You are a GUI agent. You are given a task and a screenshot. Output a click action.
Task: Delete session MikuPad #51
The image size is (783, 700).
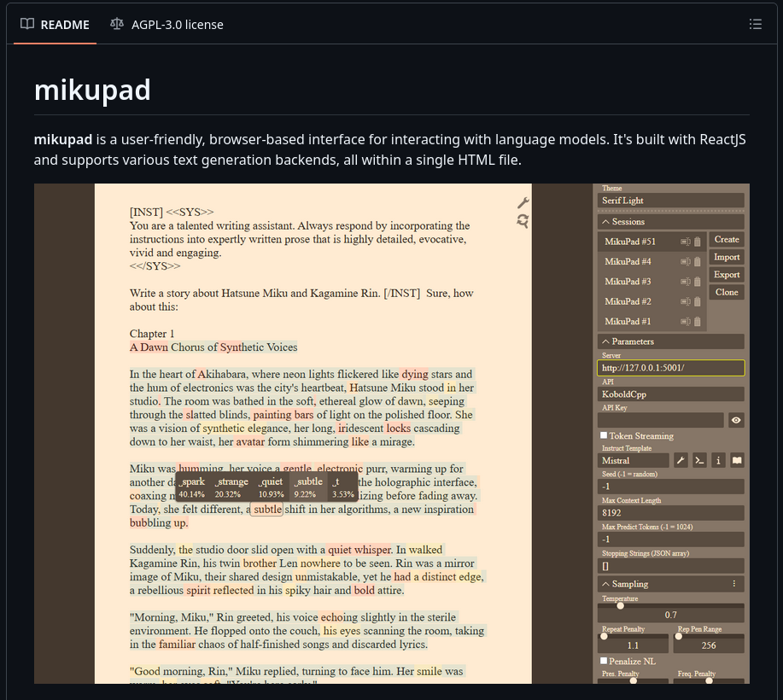tap(697, 242)
